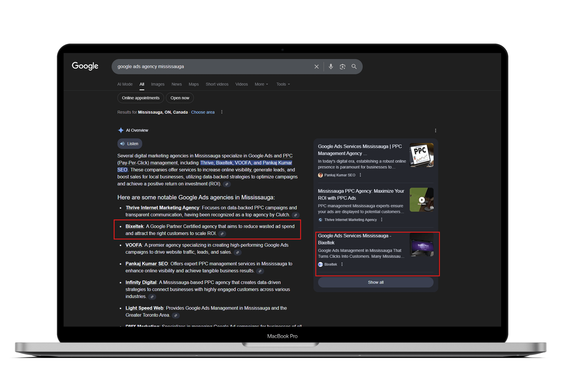The height and width of the screenshot is (392, 567).
Task: Play the Thrive Internet Marketing video thumbnail
Action: click(421, 200)
